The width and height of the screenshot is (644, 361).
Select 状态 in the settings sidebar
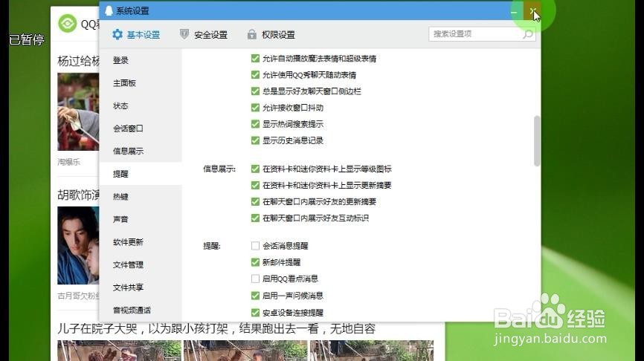tap(141, 105)
